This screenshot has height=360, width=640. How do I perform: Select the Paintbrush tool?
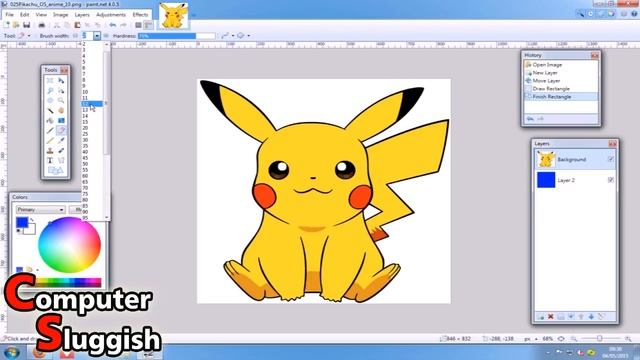point(50,131)
